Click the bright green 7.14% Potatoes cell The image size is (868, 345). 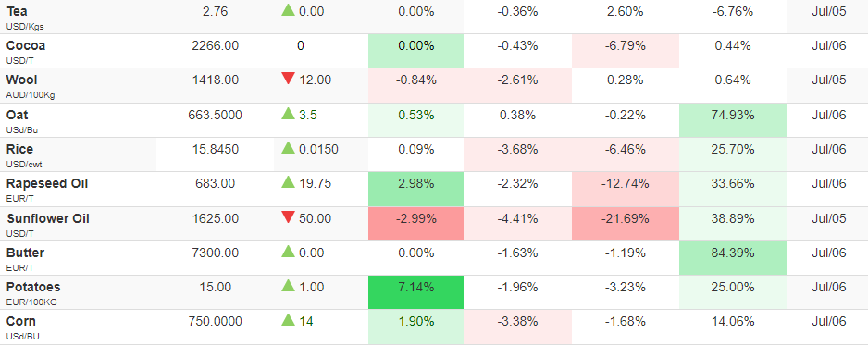(x=415, y=292)
